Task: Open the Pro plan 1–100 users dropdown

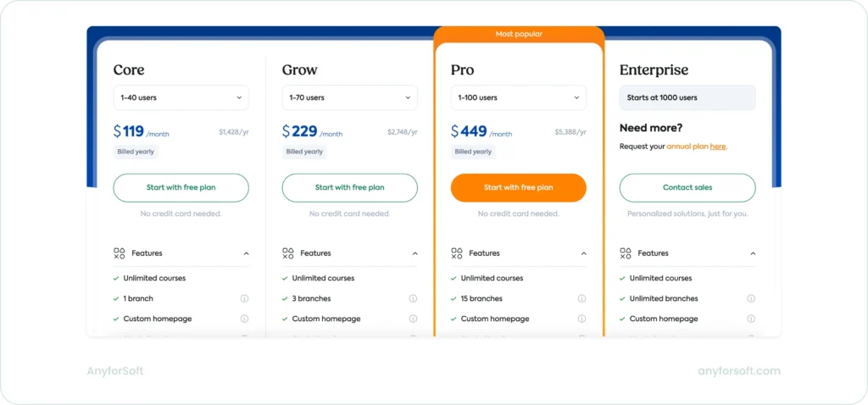Action: [518, 97]
